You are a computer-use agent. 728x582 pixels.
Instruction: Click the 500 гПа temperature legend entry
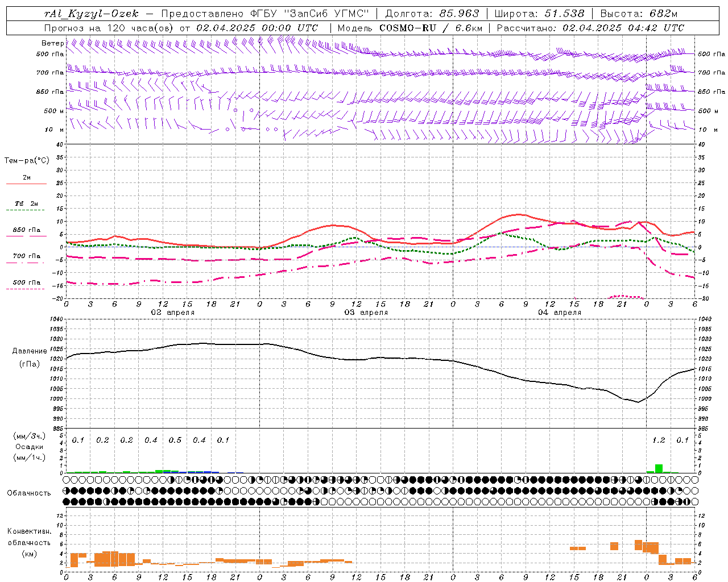tap(26, 282)
